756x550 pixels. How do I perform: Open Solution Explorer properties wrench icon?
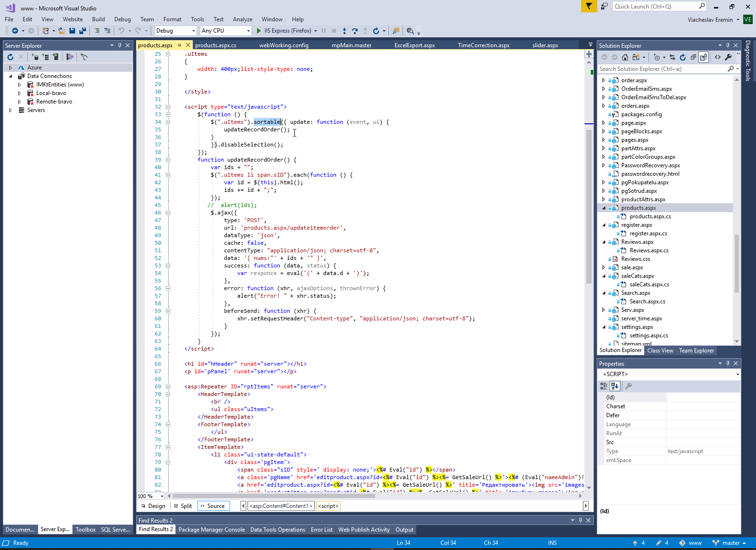[x=728, y=57]
